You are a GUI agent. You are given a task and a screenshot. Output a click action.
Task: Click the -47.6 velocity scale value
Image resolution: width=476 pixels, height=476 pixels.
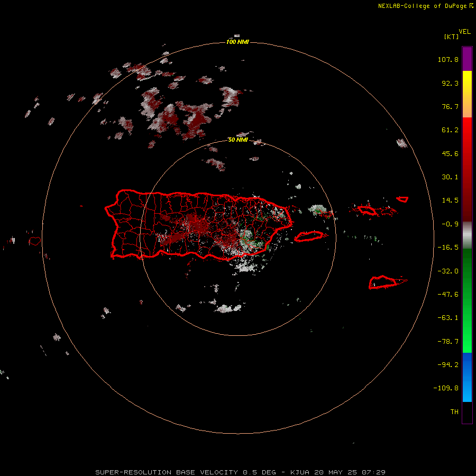click(448, 295)
